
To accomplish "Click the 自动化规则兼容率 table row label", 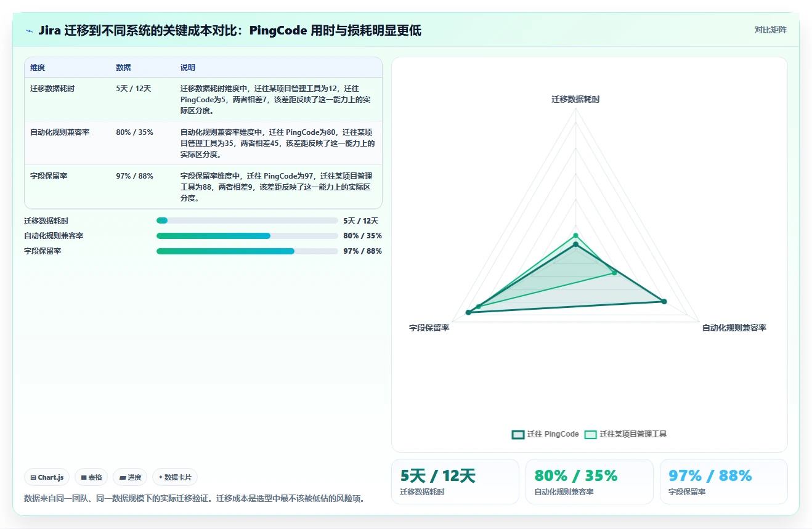I will 60,132.
